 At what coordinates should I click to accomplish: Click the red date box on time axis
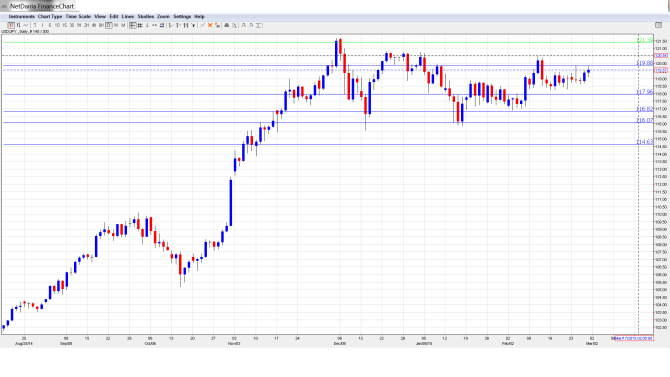634,338
